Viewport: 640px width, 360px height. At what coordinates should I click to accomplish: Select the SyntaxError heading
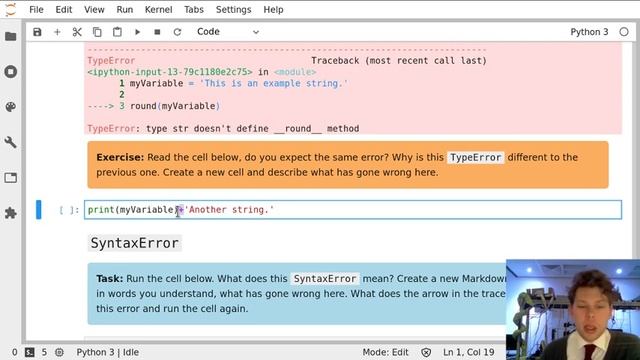(x=135, y=243)
